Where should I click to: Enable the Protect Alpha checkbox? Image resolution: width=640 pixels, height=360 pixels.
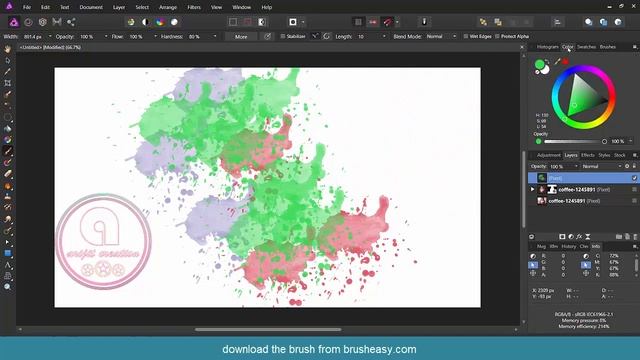point(497,36)
